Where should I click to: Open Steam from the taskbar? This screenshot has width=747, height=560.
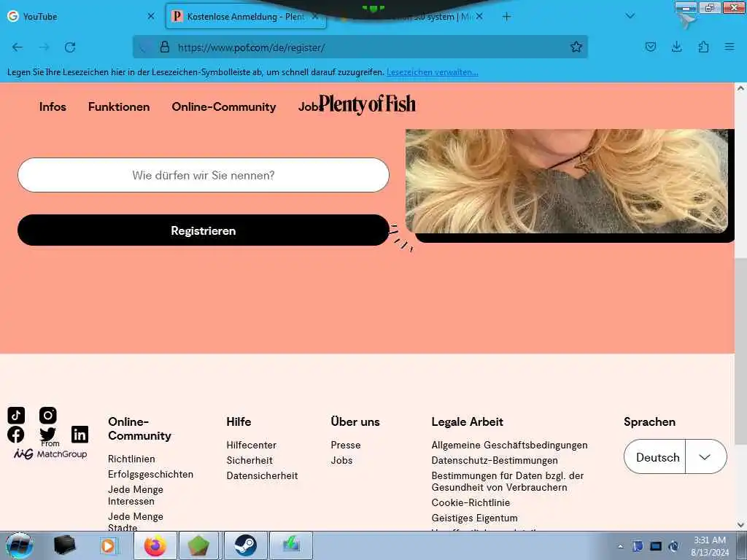tap(245, 545)
